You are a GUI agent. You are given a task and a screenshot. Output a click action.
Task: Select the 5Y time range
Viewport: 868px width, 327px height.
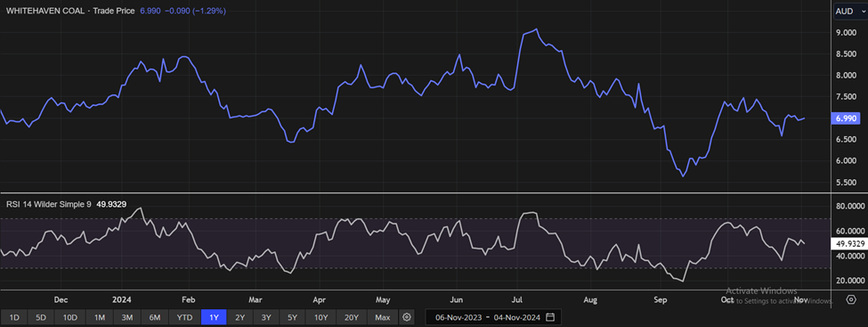pos(293,317)
